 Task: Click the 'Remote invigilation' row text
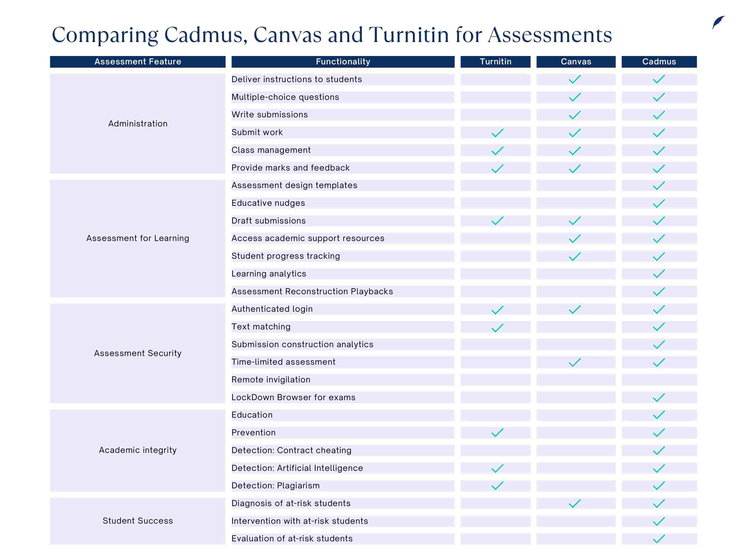tap(271, 380)
